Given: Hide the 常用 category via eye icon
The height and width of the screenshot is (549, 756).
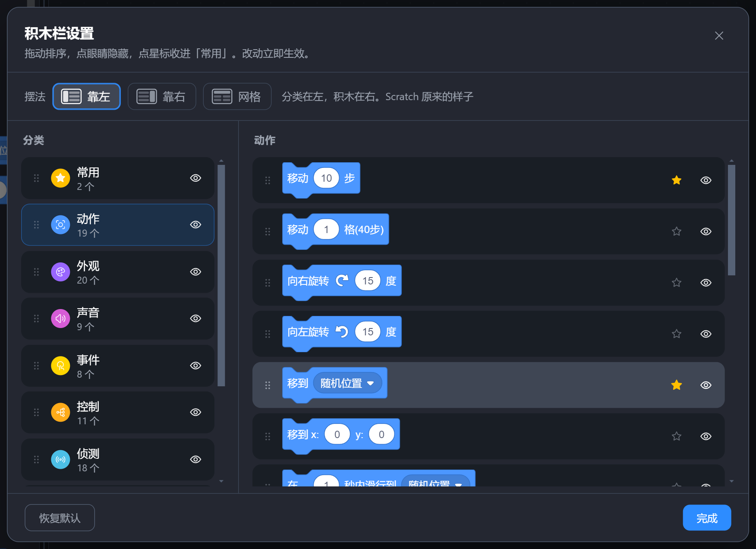Looking at the screenshot, I should tap(195, 178).
